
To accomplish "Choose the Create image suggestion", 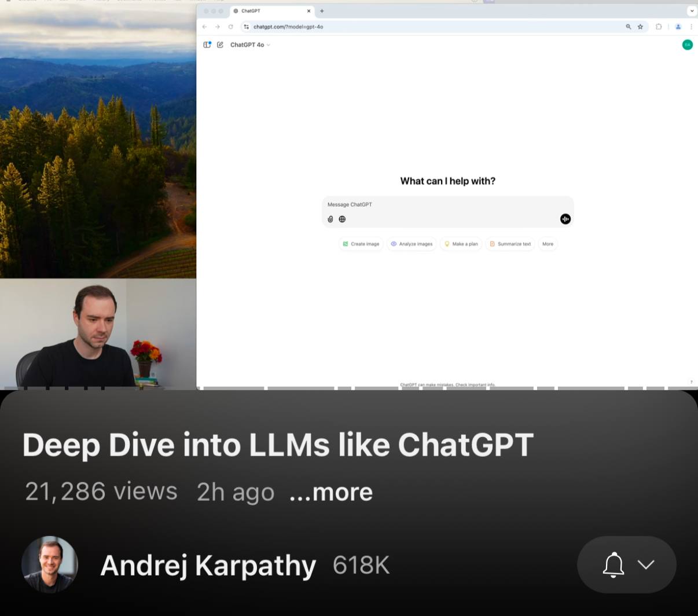I will click(361, 244).
